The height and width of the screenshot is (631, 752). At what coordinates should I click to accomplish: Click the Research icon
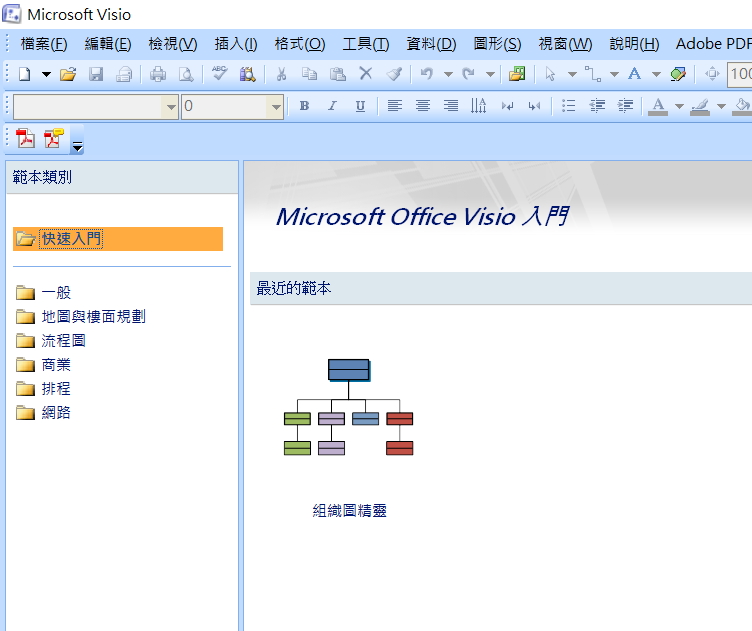pos(247,74)
